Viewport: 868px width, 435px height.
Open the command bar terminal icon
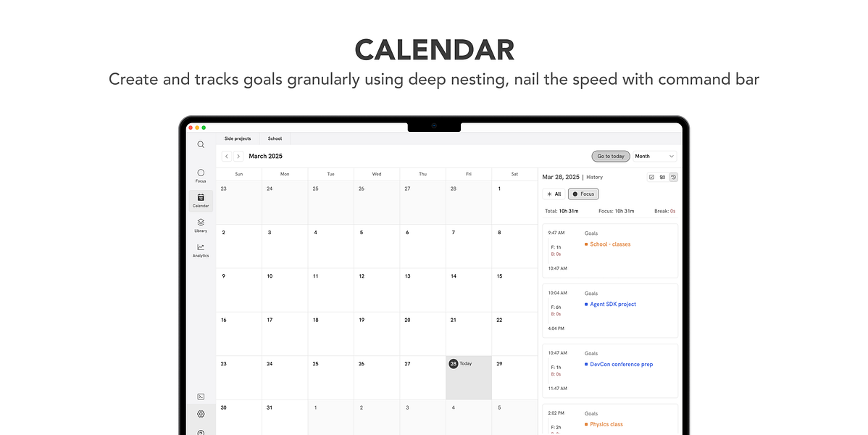click(x=201, y=397)
